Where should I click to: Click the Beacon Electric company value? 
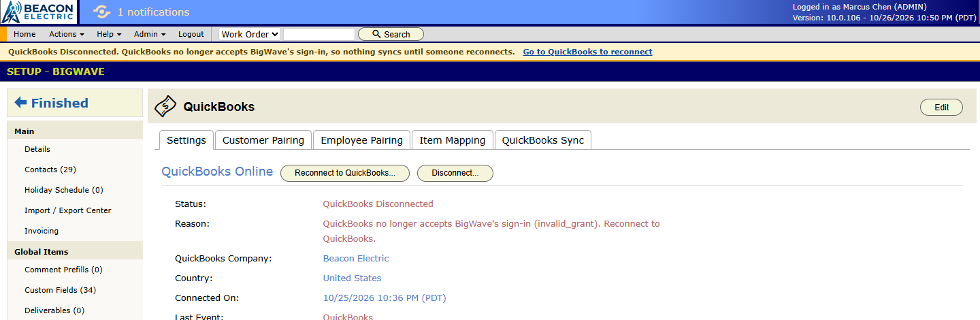point(356,259)
